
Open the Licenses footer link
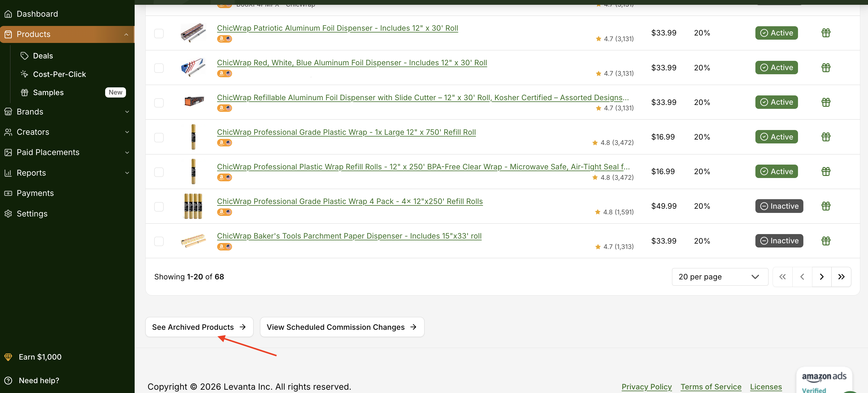coord(766,387)
